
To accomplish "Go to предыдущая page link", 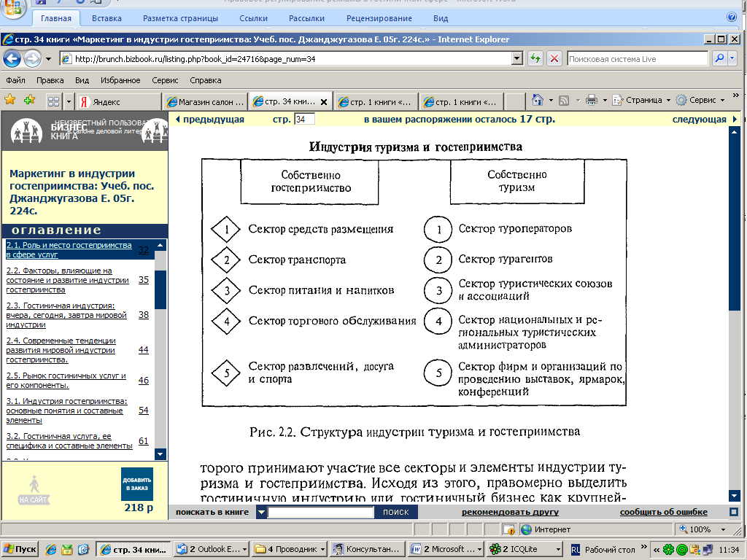I will tap(209, 119).
